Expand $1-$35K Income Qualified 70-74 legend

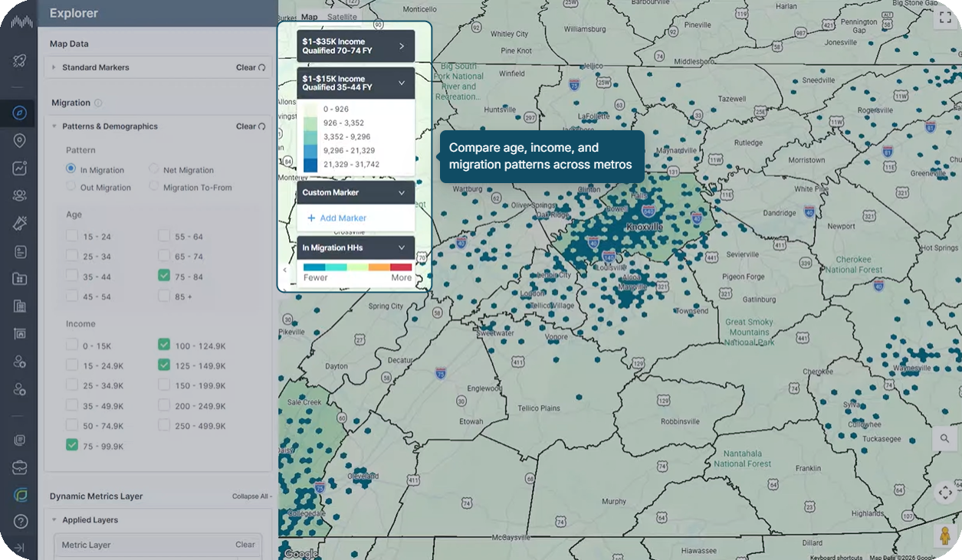coord(402,46)
